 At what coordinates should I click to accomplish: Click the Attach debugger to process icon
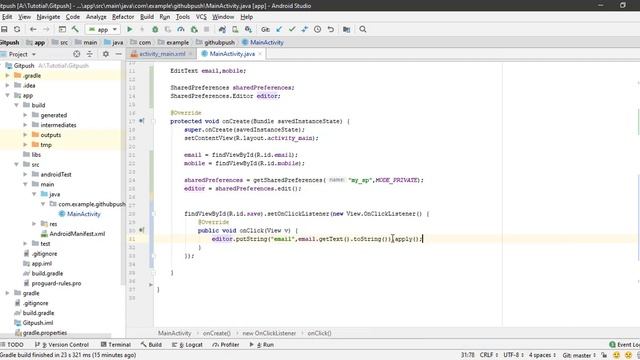(x=194, y=29)
